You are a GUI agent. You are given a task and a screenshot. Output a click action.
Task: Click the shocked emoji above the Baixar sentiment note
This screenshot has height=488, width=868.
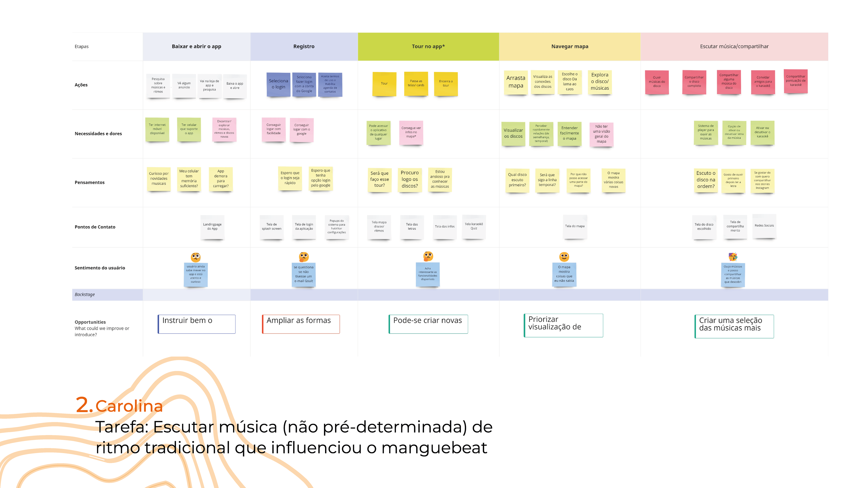tap(196, 257)
